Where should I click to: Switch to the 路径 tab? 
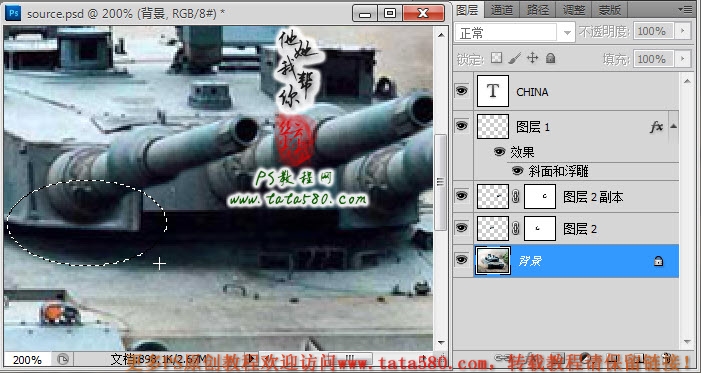tap(538, 10)
